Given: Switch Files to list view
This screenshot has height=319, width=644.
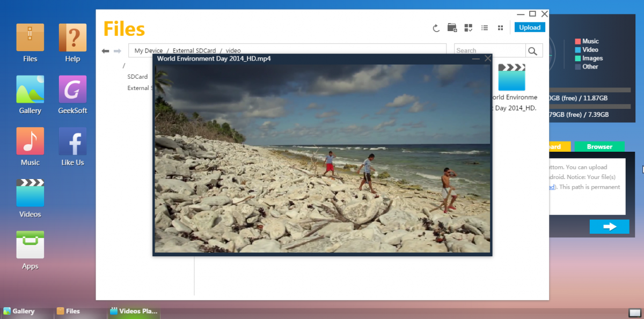Looking at the screenshot, I should [485, 28].
